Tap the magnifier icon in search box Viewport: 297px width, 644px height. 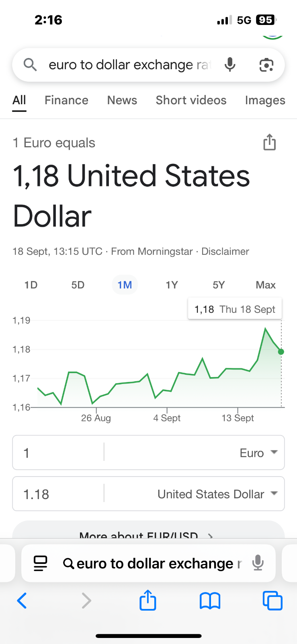point(30,64)
